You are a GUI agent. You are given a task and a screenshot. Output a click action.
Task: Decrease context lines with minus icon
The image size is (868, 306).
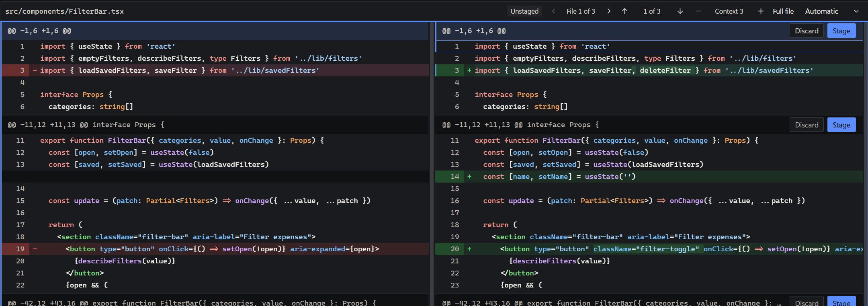click(x=698, y=11)
